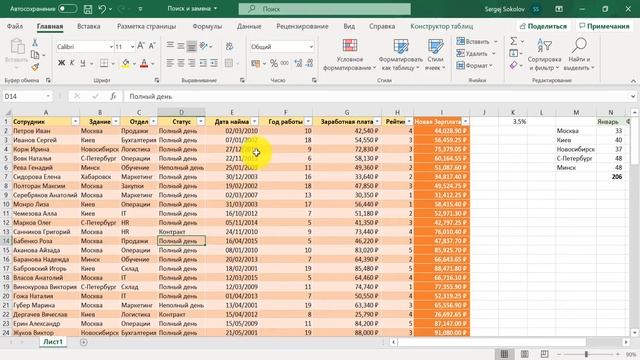This screenshot has height=360, width=640.
Task: Click the Примечания button
Action: (x=604, y=26)
